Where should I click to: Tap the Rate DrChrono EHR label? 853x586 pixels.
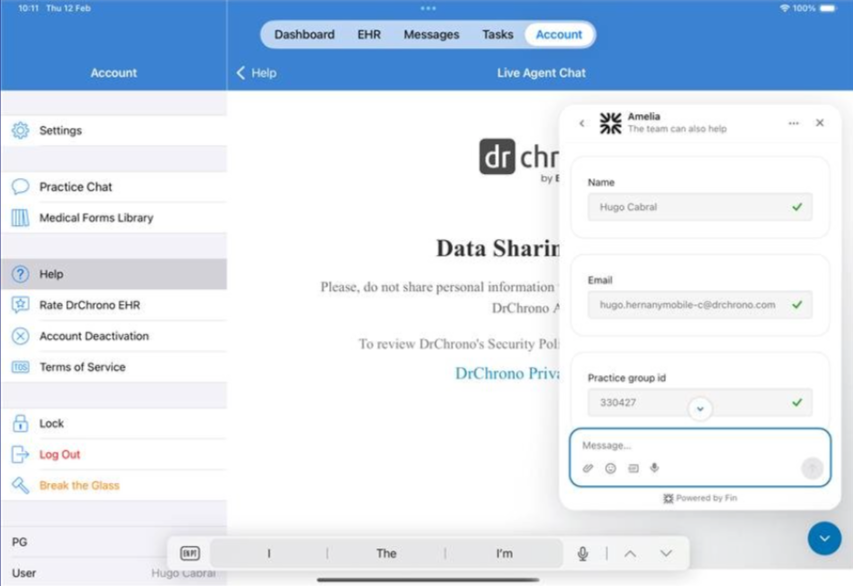(x=90, y=305)
